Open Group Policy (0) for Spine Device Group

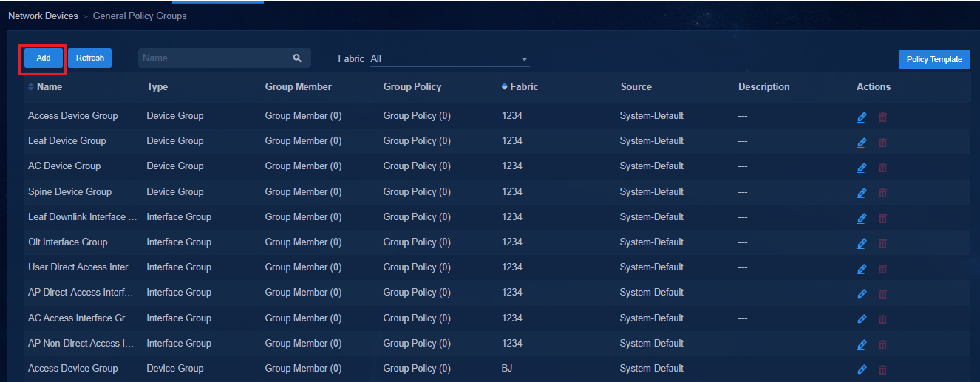pyautogui.click(x=417, y=191)
